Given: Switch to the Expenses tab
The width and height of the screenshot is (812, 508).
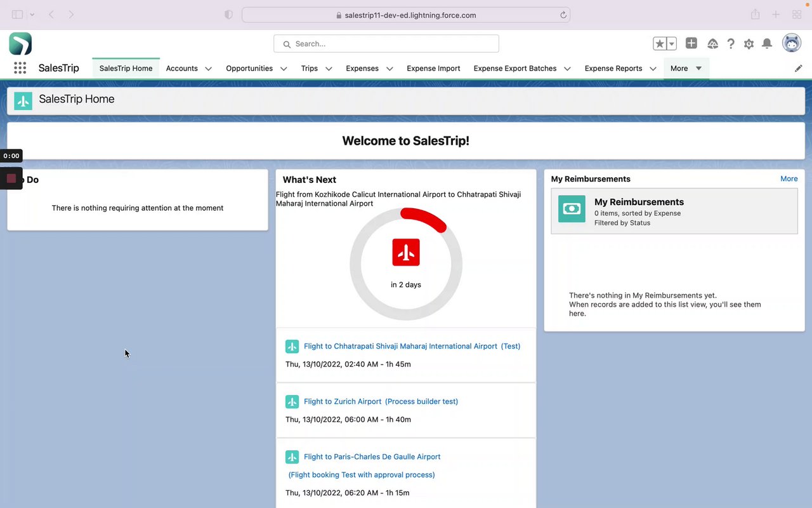Looking at the screenshot, I should [362, 68].
